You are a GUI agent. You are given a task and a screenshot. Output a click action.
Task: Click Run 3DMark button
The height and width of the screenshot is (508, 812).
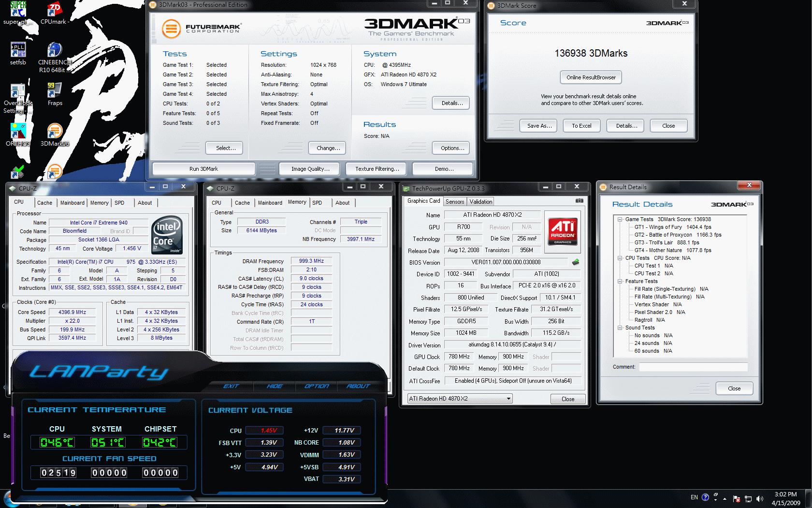[203, 169]
